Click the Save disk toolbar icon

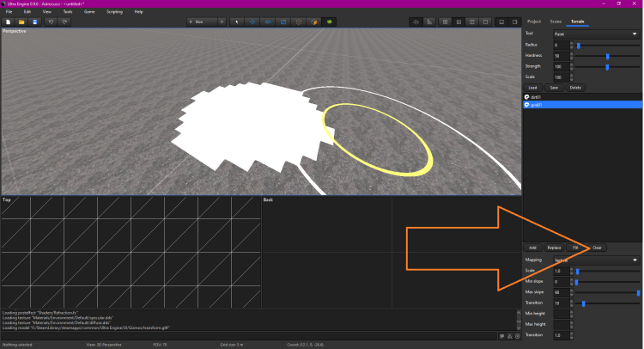coord(34,21)
